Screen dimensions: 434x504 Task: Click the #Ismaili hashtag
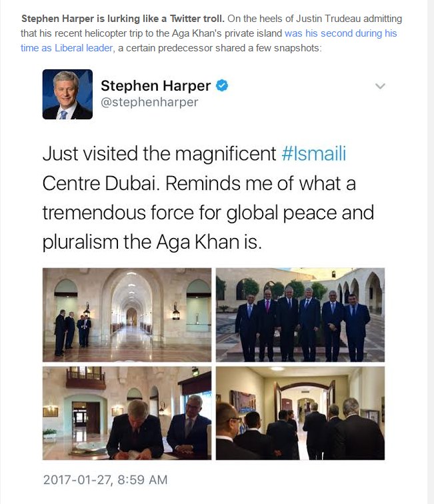coord(314,153)
